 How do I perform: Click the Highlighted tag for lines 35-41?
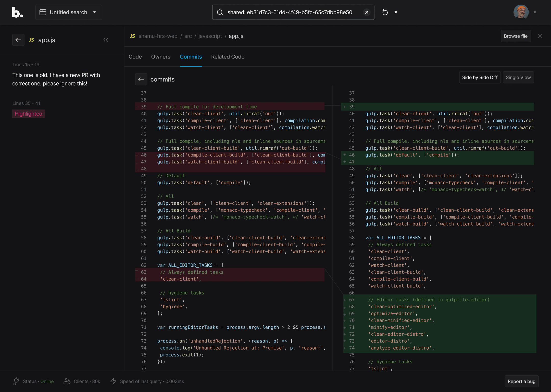29,114
